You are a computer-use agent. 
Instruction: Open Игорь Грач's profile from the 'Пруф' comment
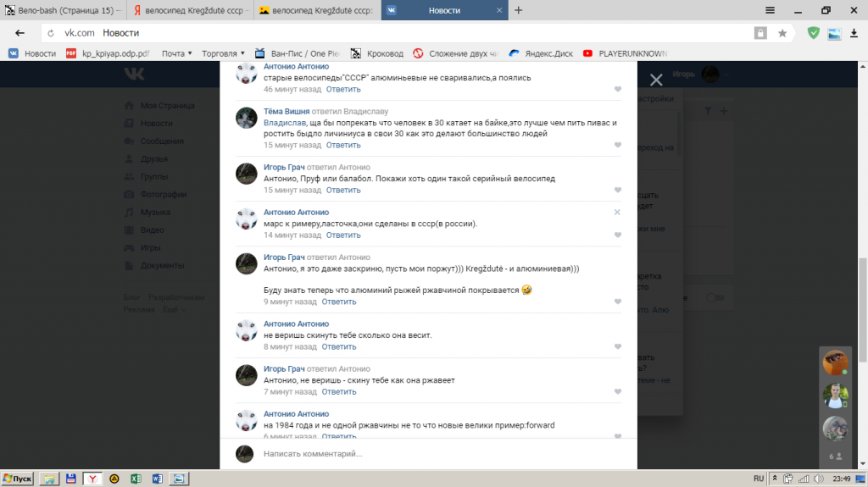point(284,167)
